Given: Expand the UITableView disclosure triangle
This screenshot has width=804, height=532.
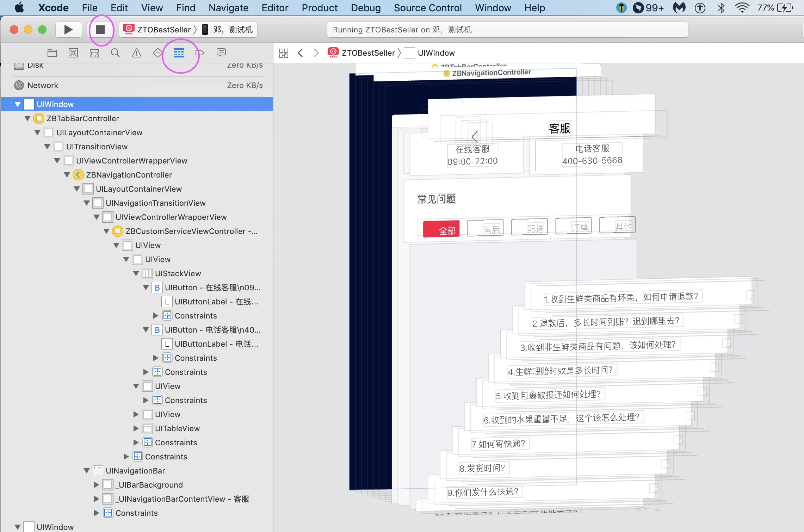Looking at the screenshot, I should (x=136, y=428).
